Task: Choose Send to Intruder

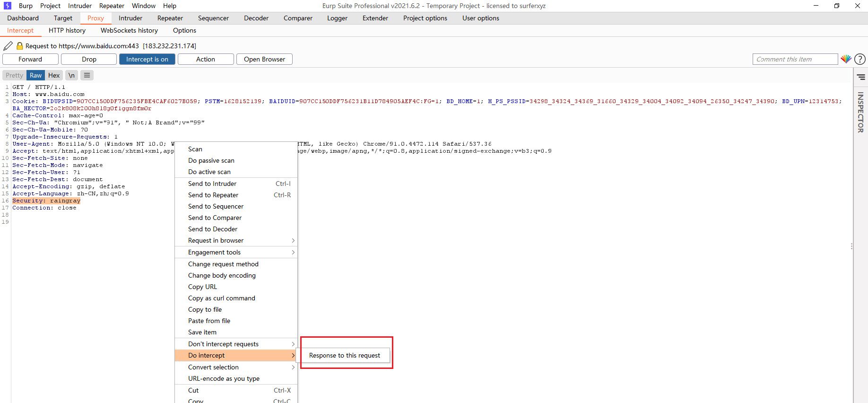Action: 236,184
